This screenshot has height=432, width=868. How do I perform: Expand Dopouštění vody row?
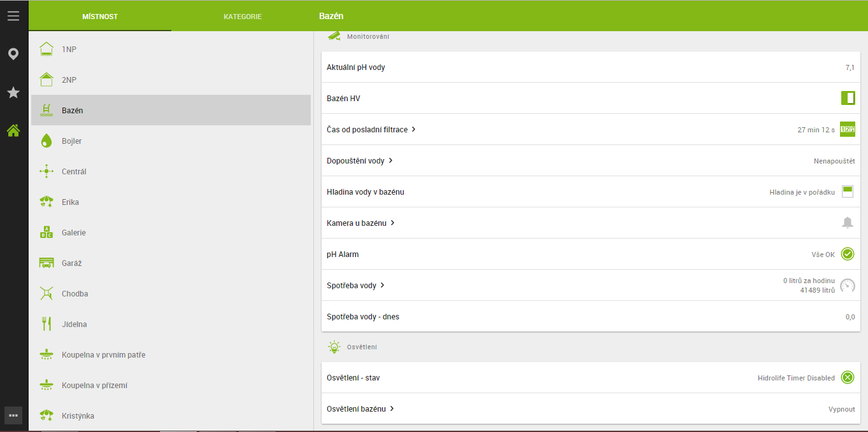[360, 161]
